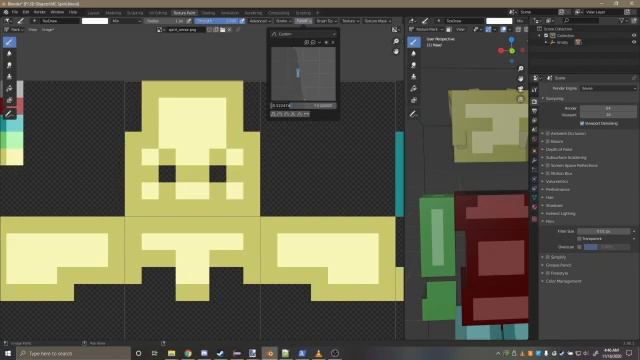Open the Edit menu
Viewport: 640px width, 360px height.
[26, 12]
